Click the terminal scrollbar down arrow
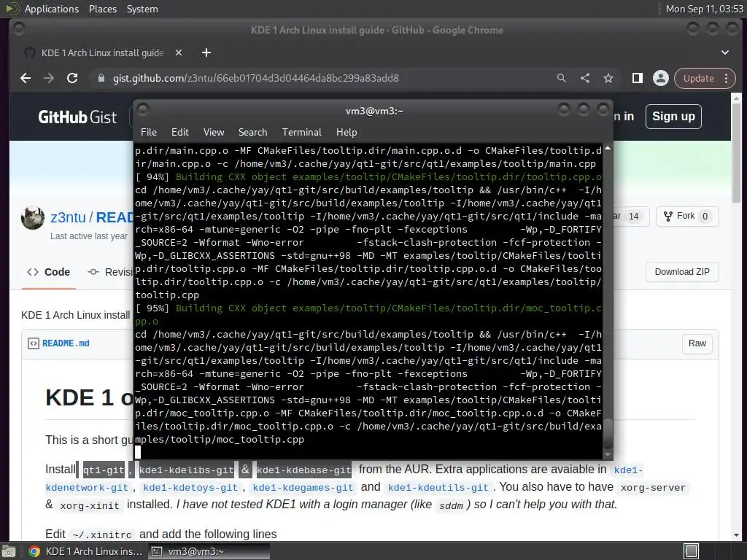The image size is (747, 560). 608,455
